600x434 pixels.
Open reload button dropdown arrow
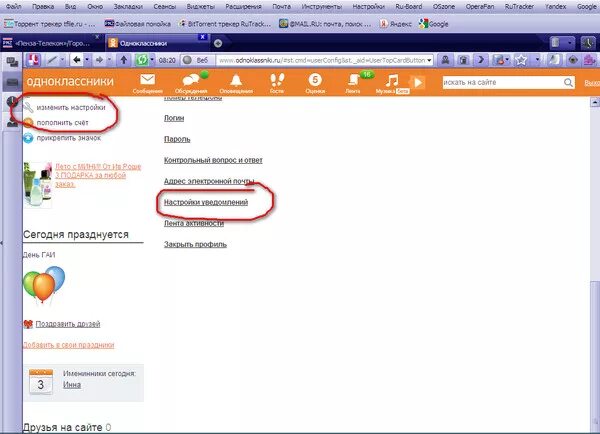point(152,60)
